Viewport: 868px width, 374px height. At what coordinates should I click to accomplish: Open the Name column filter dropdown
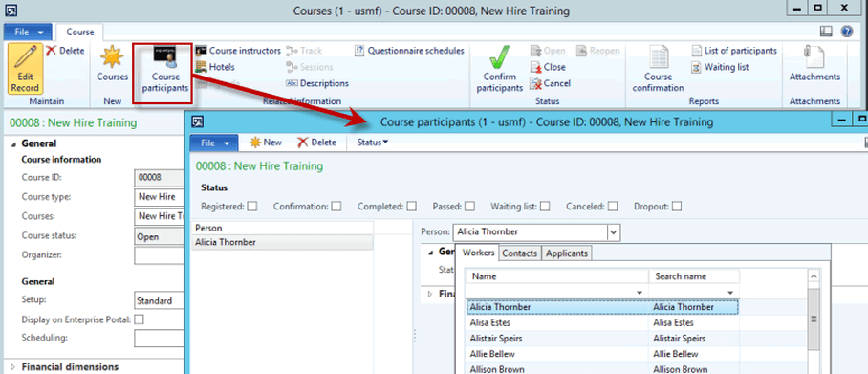click(x=640, y=292)
